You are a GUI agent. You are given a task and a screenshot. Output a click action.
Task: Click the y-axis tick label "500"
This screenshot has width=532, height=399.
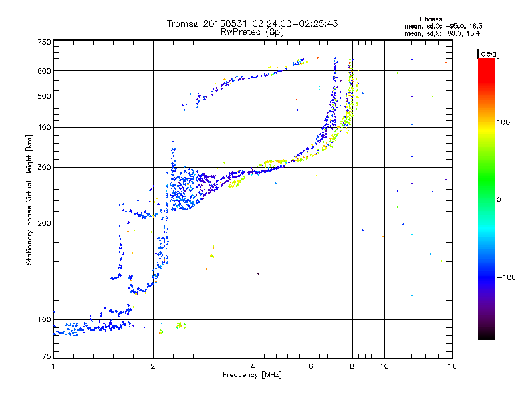44,96
